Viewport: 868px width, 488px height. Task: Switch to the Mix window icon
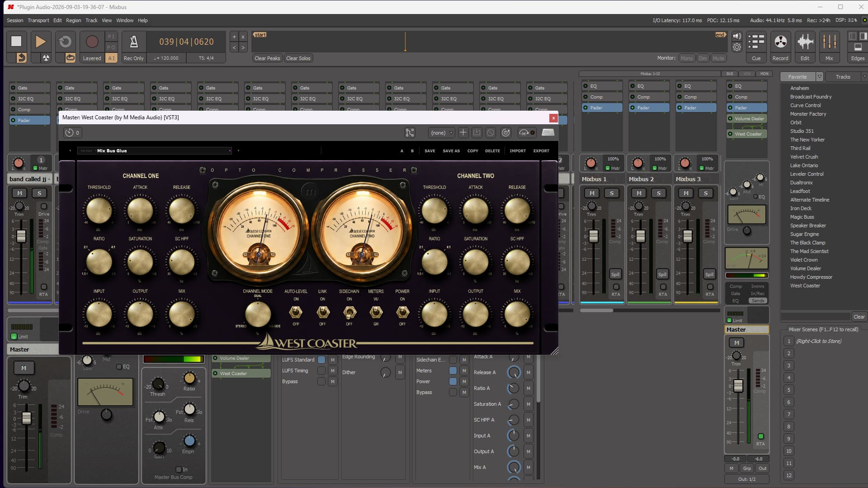click(829, 42)
